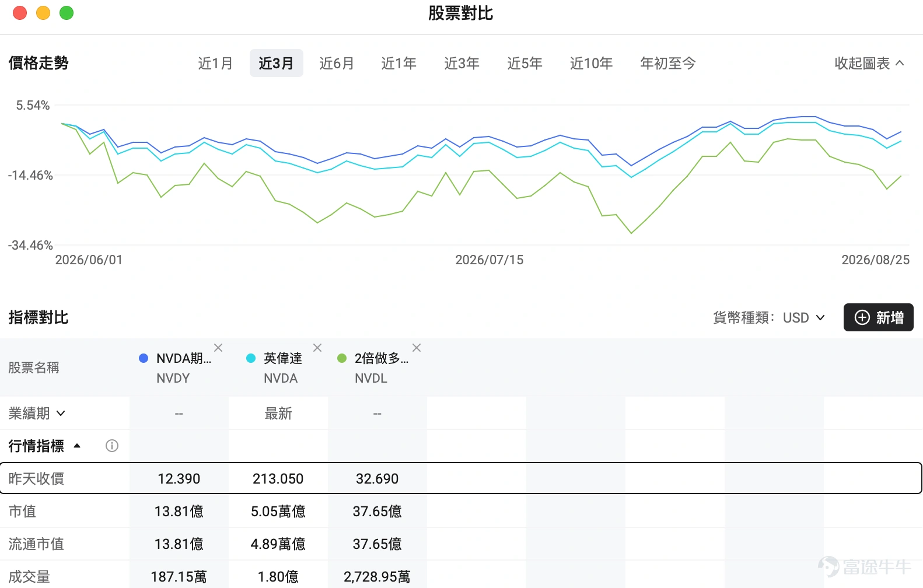Click the 1.80億 volume cell
The width and height of the screenshot is (923, 588).
point(278,576)
